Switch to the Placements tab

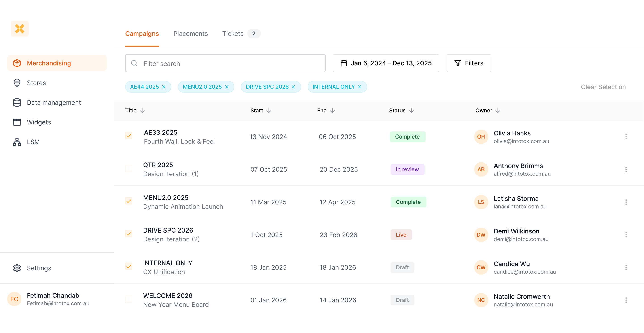[x=191, y=34]
